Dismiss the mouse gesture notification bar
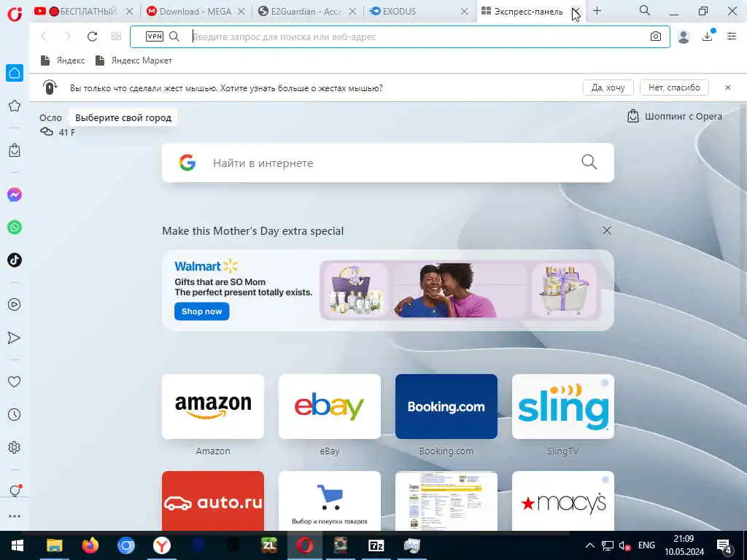The image size is (747, 560). [728, 87]
